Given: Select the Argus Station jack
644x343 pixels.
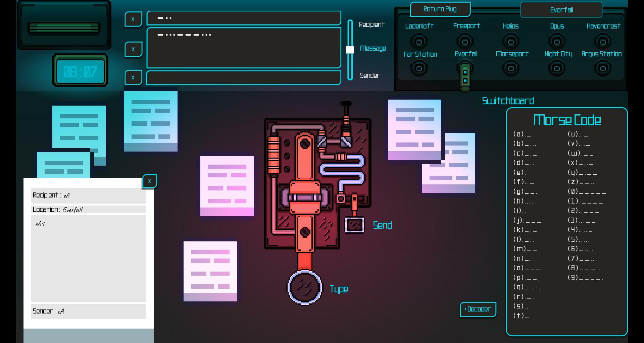Looking at the screenshot, I should tap(603, 69).
